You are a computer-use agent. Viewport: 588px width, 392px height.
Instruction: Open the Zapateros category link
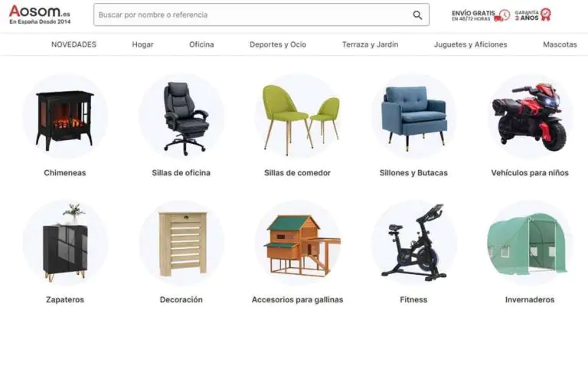click(65, 299)
